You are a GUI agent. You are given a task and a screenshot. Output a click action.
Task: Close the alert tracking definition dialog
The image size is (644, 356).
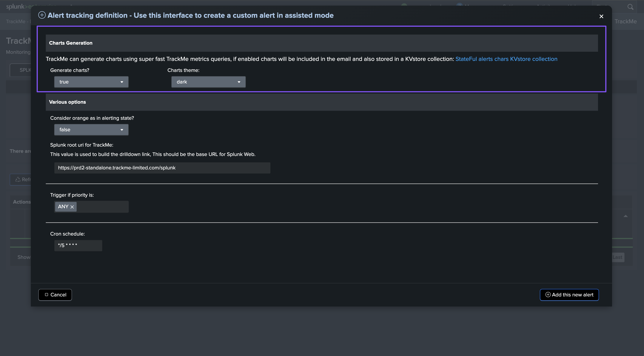coord(601,16)
